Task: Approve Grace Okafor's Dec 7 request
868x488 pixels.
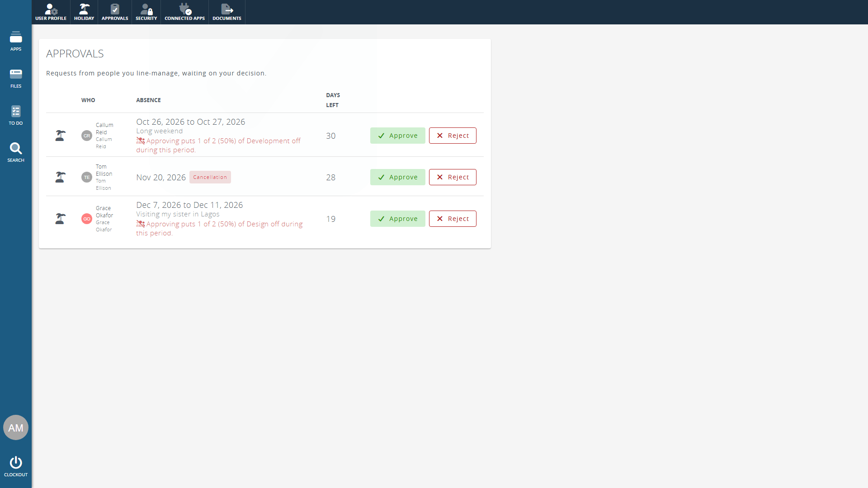Action: pos(398,219)
